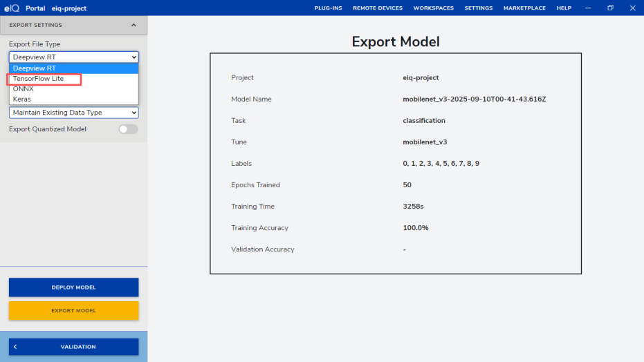Open Maintain Existing Data Type dropdown
This screenshot has height=362, width=644.
point(73,113)
